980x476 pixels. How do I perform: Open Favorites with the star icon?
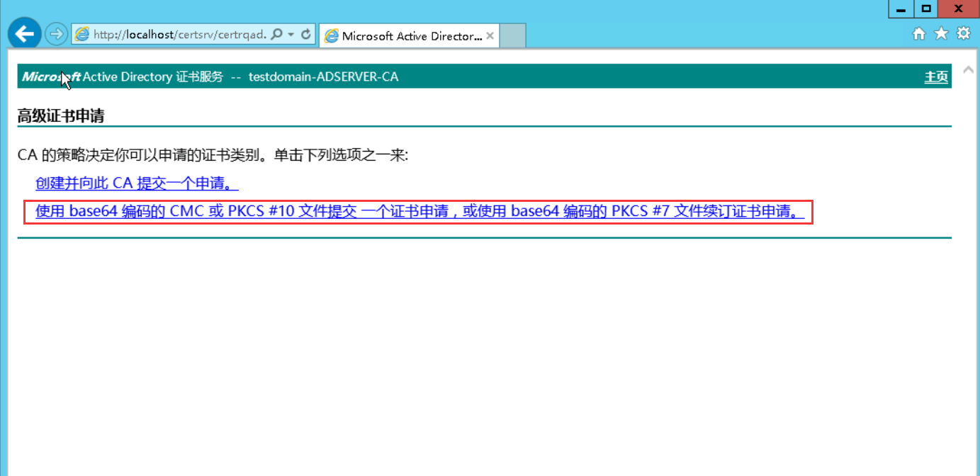coord(941,33)
